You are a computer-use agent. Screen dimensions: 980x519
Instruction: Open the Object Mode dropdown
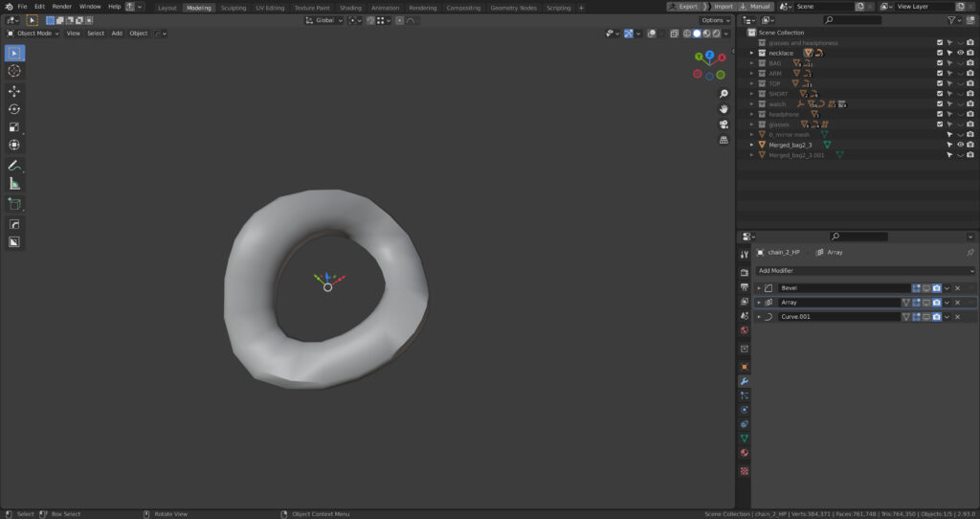coord(33,34)
